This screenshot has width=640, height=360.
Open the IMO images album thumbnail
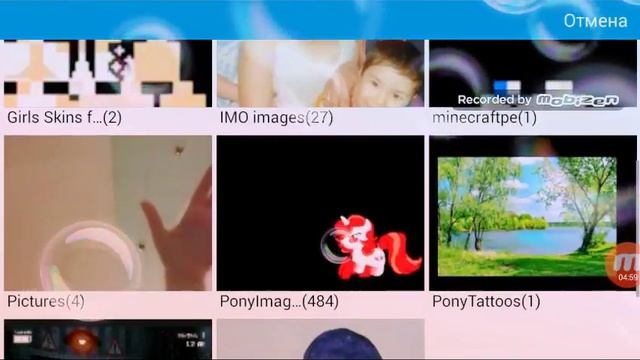tap(320, 73)
